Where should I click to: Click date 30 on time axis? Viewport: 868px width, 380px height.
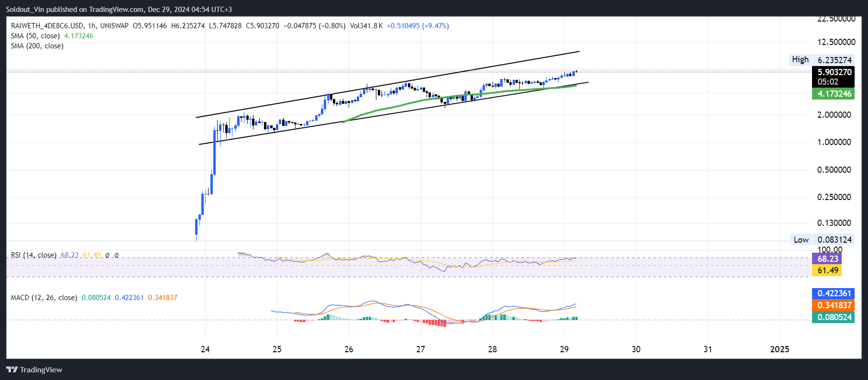click(x=636, y=349)
